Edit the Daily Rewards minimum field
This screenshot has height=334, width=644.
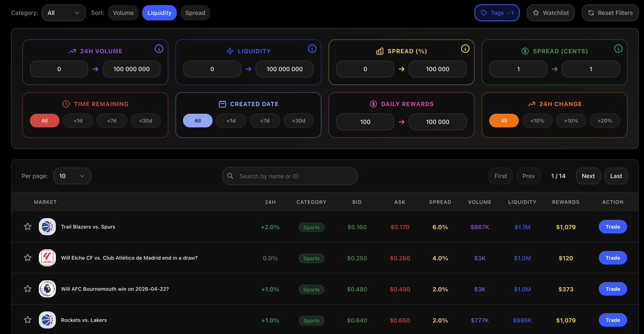(365, 122)
